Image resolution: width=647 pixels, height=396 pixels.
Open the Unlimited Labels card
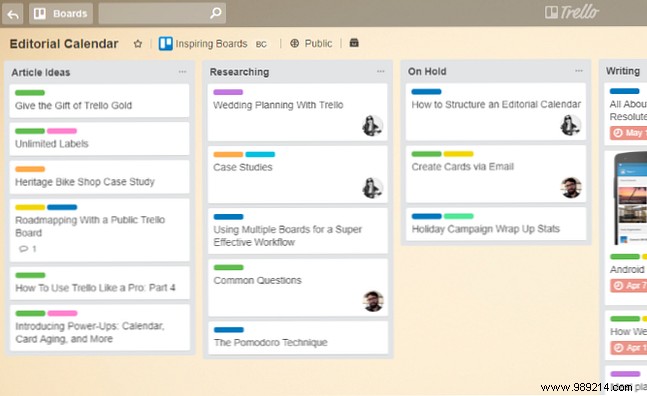click(99, 139)
